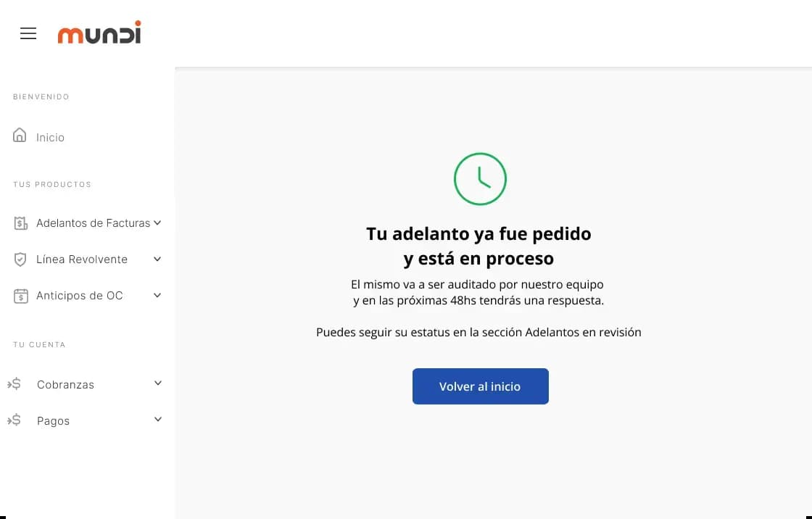
Task: Click the invoice icon for Adelantos de Facturas
Action: pyautogui.click(x=20, y=223)
